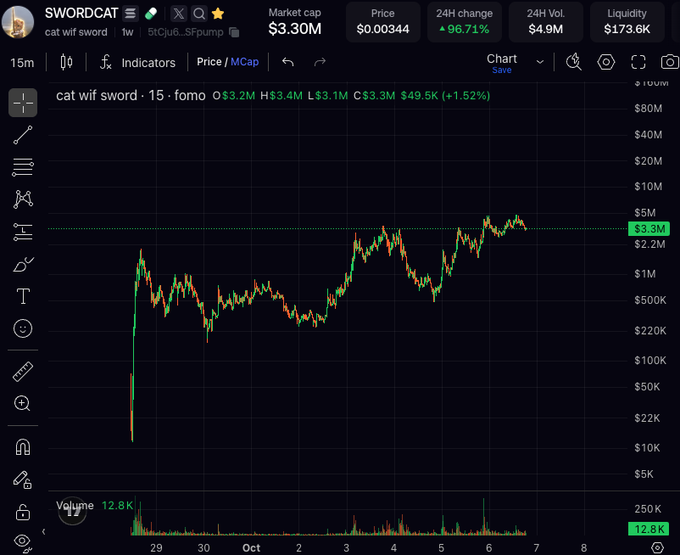This screenshot has width=680, height=555.
Task: Switch chart to MCap mode
Action: [x=245, y=62]
